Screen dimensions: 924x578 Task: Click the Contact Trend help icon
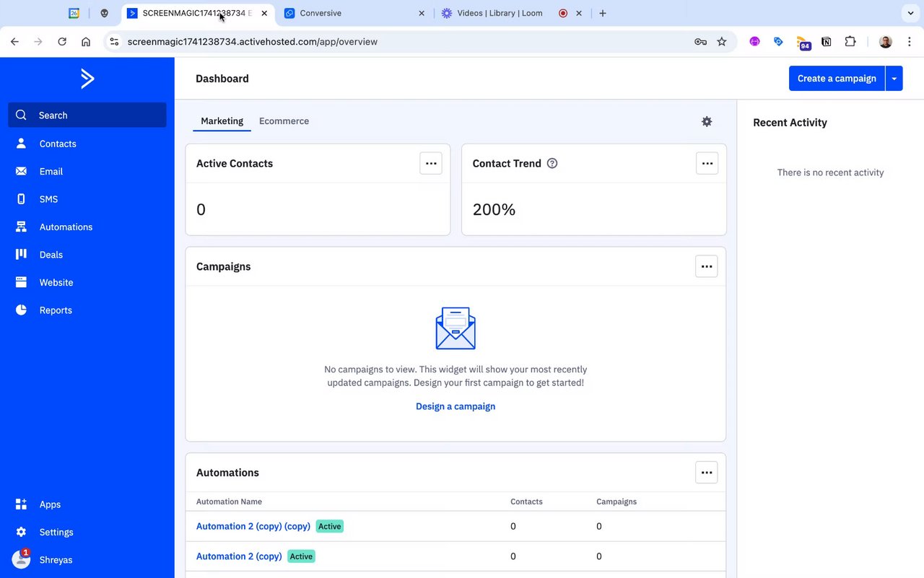pyautogui.click(x=552, y=164)
